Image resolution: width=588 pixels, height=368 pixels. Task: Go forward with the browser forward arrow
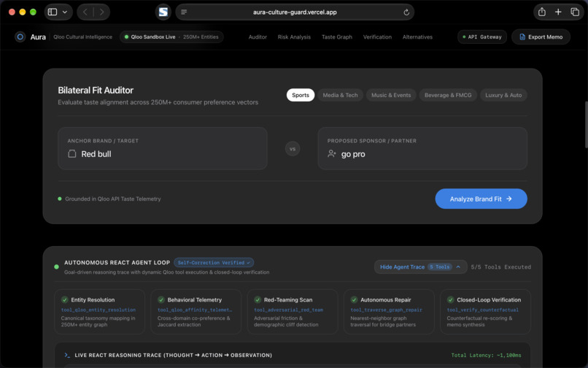click(101, 12)
